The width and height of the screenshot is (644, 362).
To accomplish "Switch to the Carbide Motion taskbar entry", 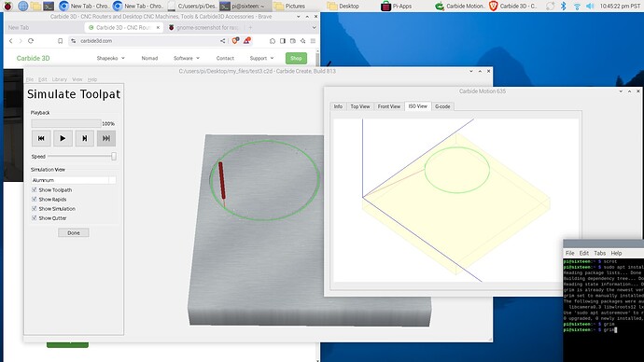I will 460,7.
